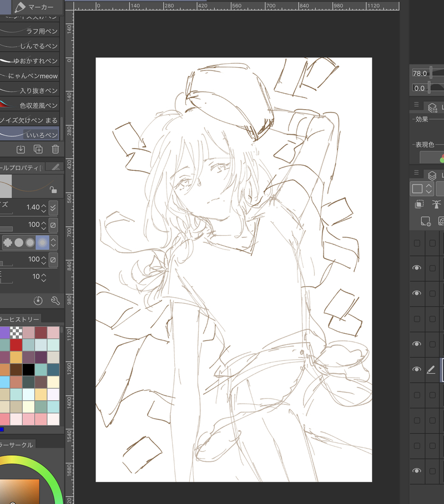Delete sub tool with trash icon
This screenshot has height=504, width=444.
(56, 149)
